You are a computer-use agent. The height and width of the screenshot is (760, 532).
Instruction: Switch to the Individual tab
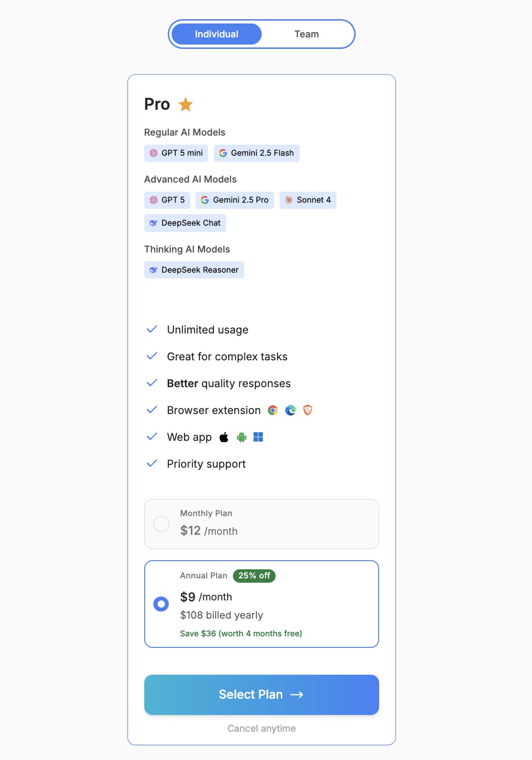217,34
